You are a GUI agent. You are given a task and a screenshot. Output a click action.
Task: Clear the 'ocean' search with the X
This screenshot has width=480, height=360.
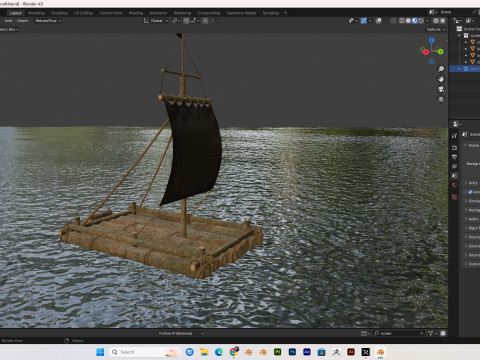pyautogui.click(x=421, y=333)
